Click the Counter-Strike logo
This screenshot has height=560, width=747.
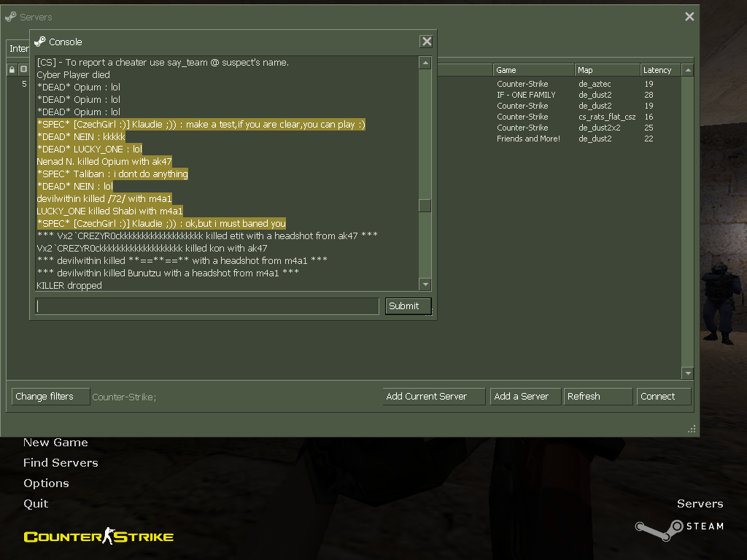[98, 537]
